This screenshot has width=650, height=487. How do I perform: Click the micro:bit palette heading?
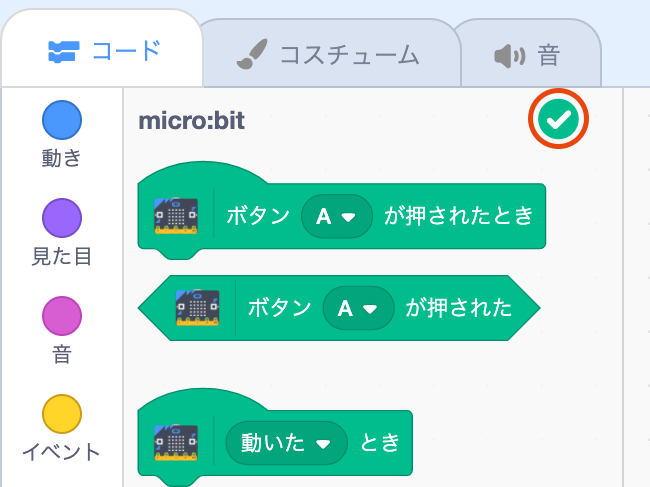[191, 121]
